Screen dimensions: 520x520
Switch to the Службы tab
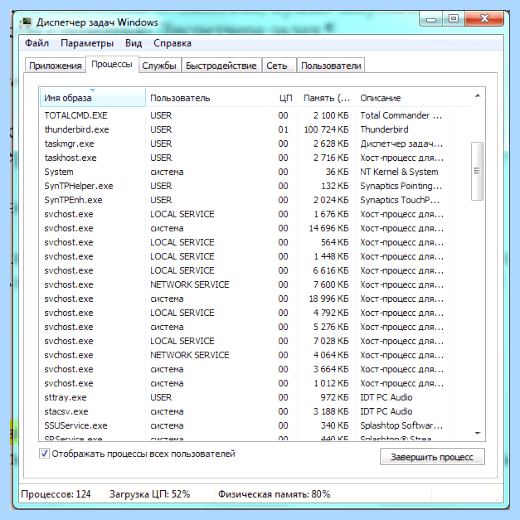159,65
